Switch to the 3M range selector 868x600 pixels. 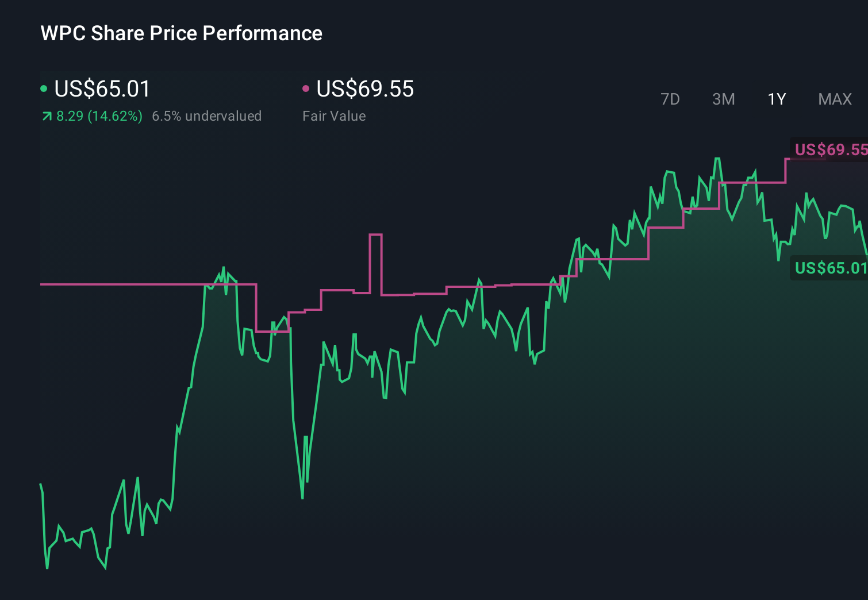pyautogui.click(x=723, y=99)
